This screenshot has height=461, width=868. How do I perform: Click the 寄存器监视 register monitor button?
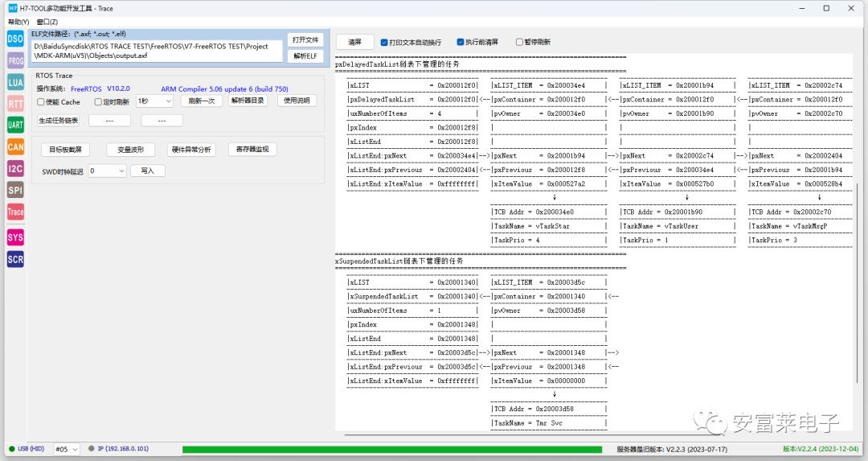click(252, 150)
